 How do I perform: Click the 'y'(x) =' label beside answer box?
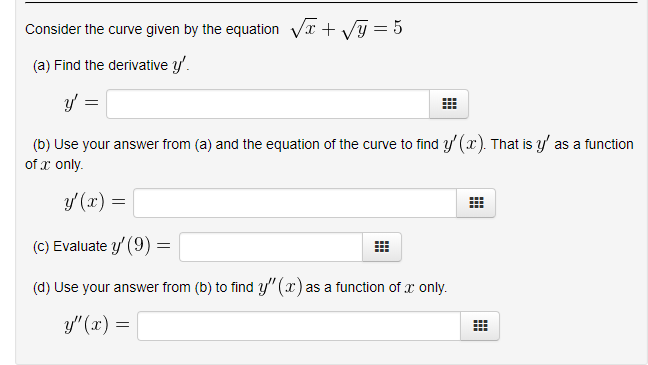(95, 202)
